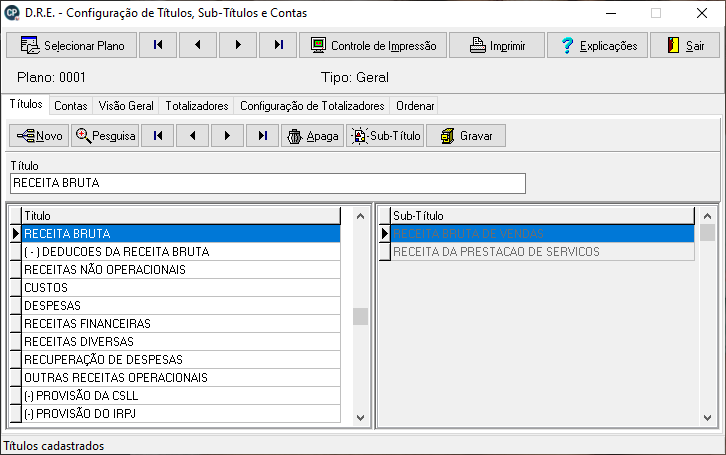Select the CUSTOS row
This screenshot has height=455, width=726.
point(181,288)
